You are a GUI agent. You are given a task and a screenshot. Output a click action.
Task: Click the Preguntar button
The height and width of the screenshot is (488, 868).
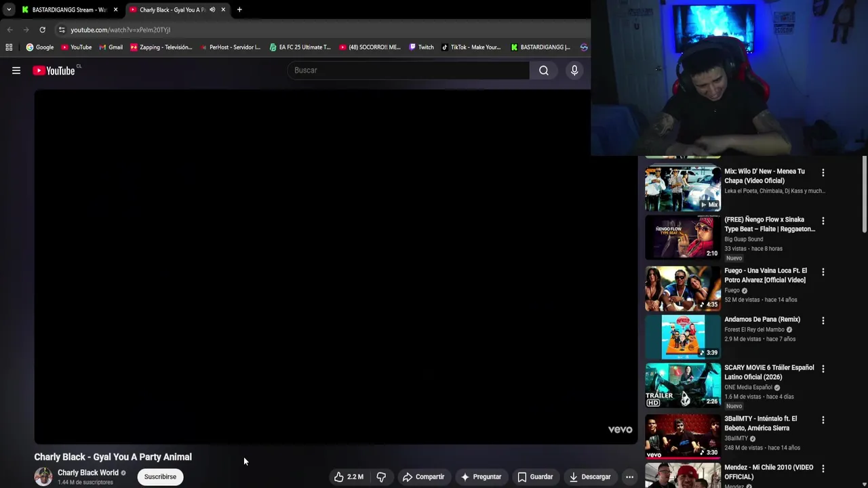coord(481,477)
